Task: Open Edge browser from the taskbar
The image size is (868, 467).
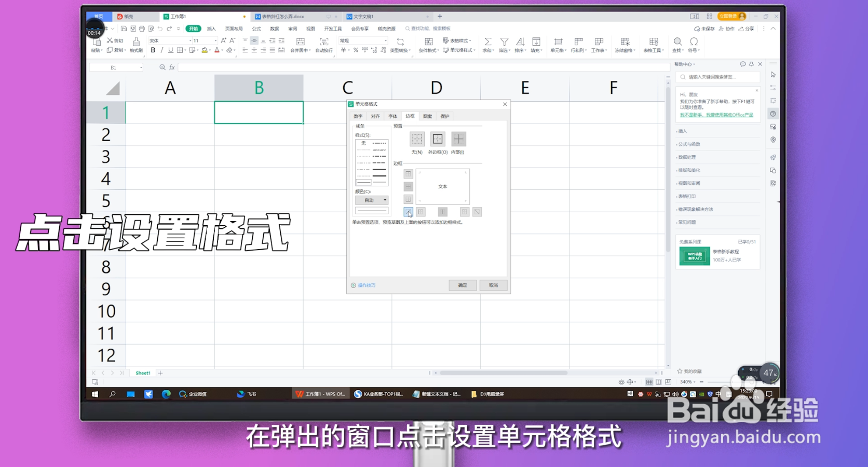Action: point(166,394)
